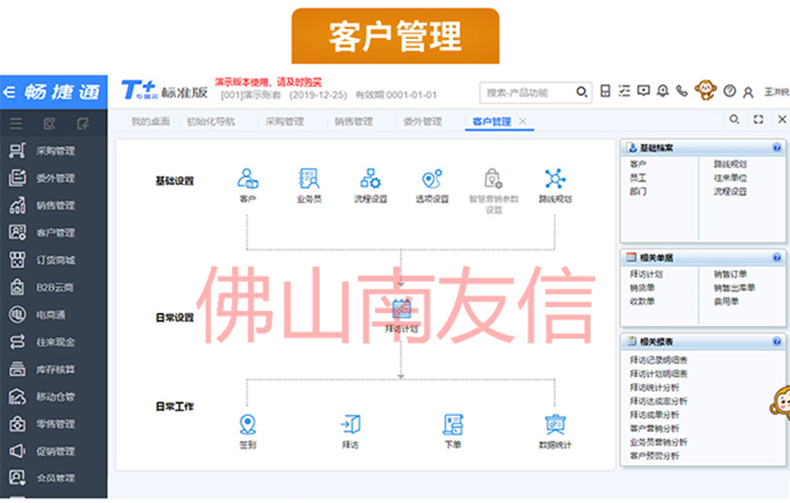Image resolution: width=790 pixels, height=503 pixels.
Task: Click the 拜访 visit icon
Action: click(350, 424)
